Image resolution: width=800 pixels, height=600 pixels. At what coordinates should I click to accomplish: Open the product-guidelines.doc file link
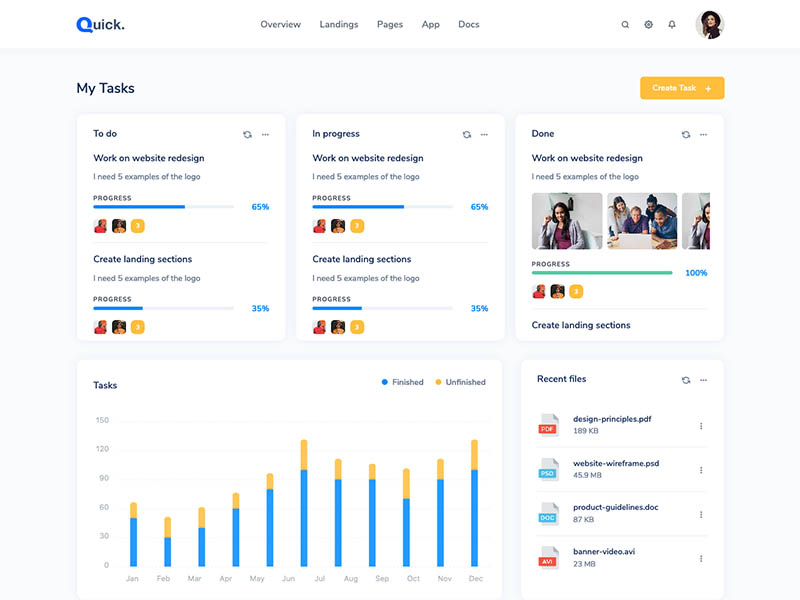(615, 507)
